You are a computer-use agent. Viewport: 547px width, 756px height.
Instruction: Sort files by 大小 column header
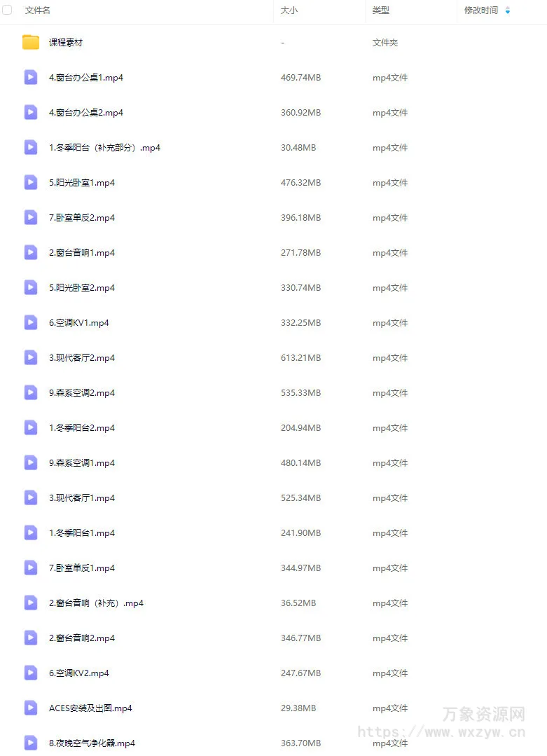289,10
